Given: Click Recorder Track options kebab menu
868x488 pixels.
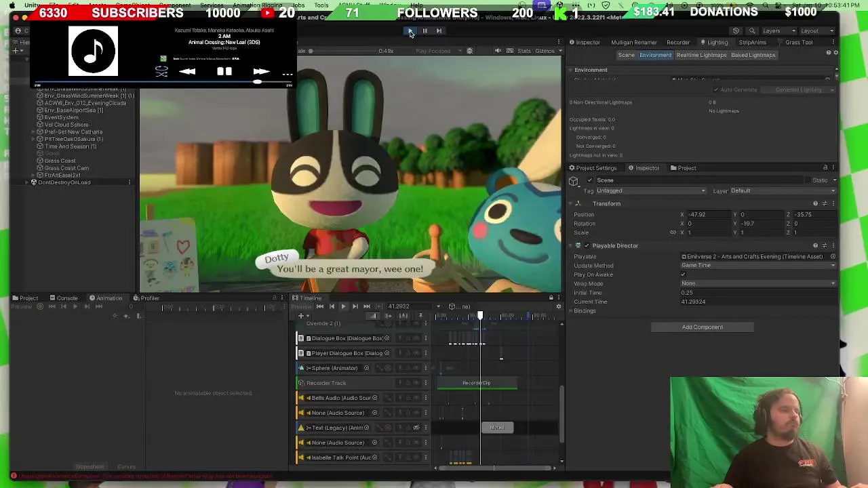Looking at the screenshot, I should tap(426, 383).
